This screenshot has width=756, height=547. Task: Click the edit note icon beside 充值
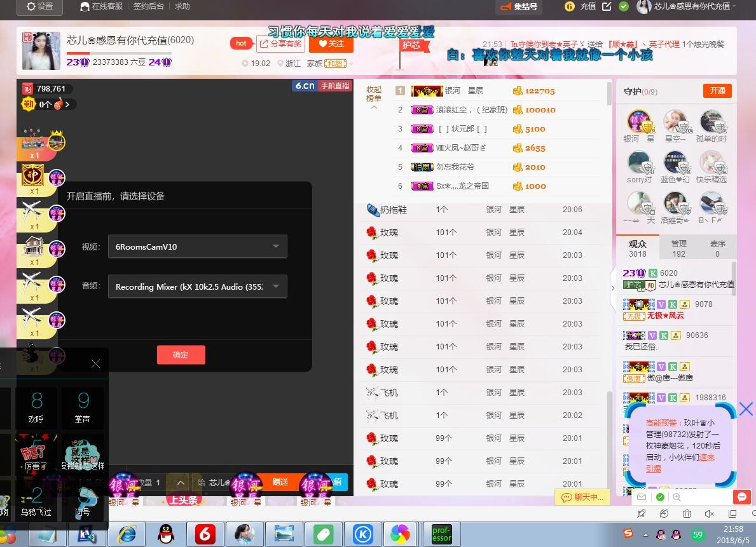click(607, 6)
